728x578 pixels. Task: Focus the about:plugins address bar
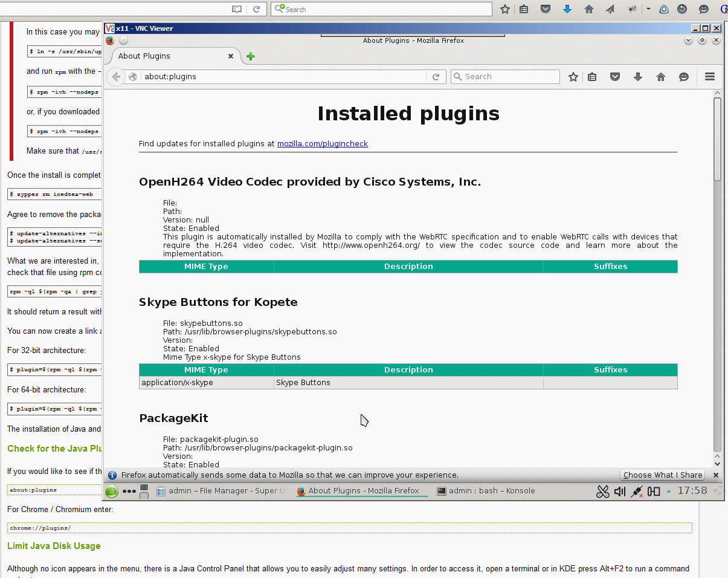(x=284, y=77)
